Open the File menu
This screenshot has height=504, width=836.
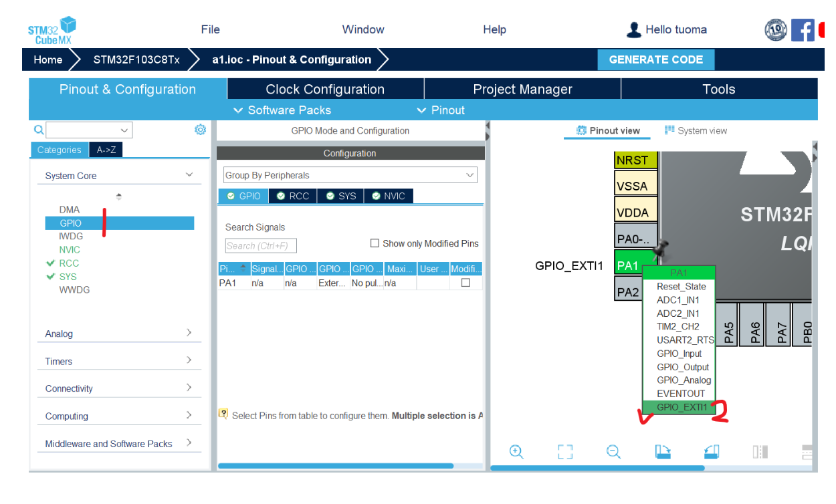(x=211, y=29)
